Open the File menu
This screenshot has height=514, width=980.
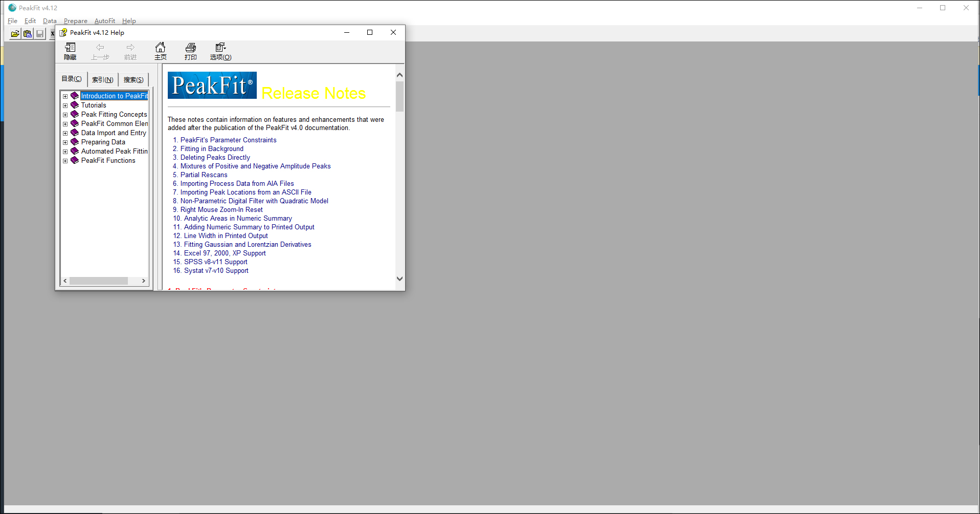[x=12, y=21]
